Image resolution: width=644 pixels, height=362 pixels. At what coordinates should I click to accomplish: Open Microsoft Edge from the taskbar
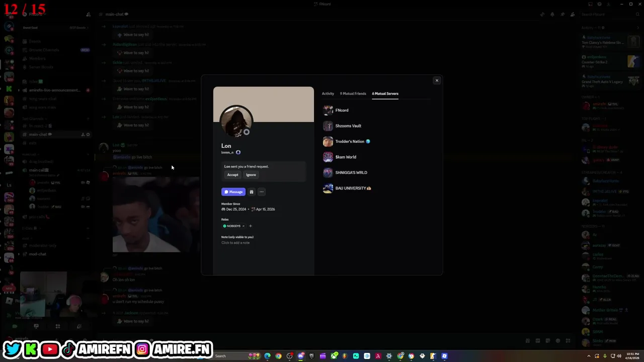(267, 356)
